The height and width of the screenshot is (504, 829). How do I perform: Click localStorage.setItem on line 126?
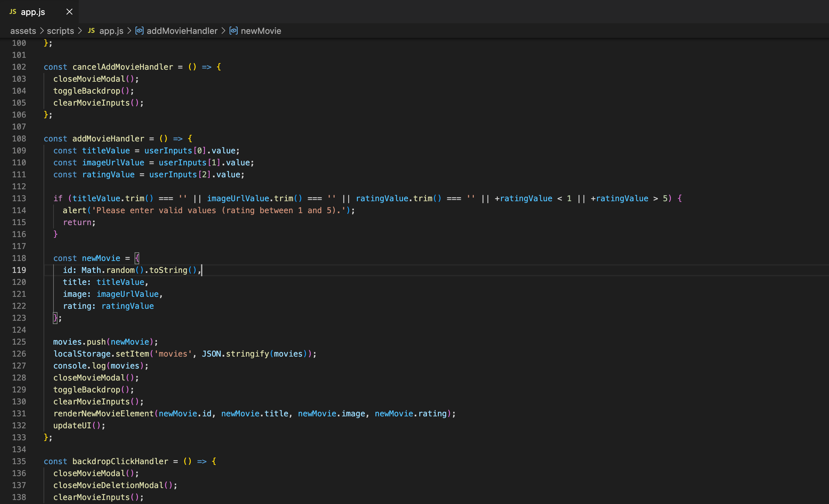[101, 354]
